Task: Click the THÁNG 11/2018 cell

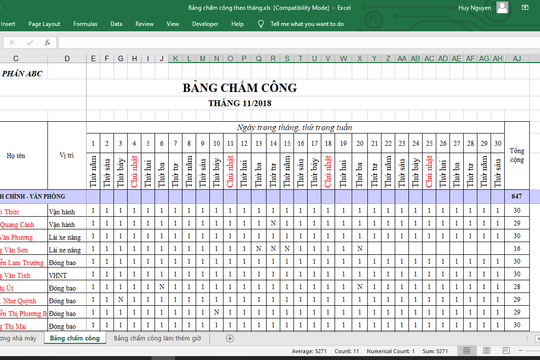Action: (240, 103)
